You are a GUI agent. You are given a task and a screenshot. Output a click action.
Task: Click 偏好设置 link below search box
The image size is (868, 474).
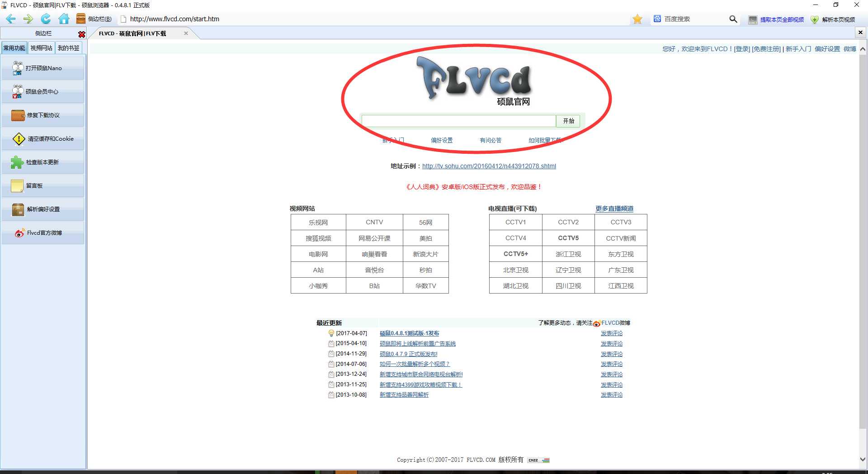click(x=442, y=140)
